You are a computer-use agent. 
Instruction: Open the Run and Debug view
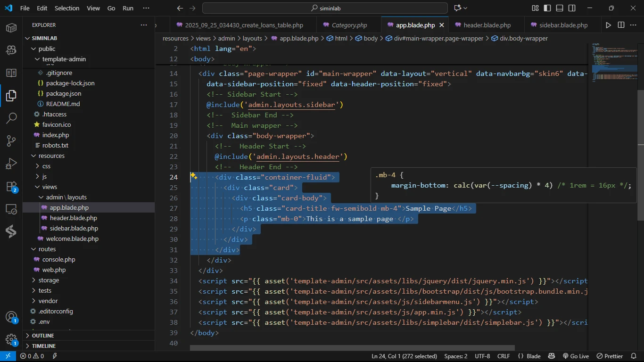click(x=11, y=164)
